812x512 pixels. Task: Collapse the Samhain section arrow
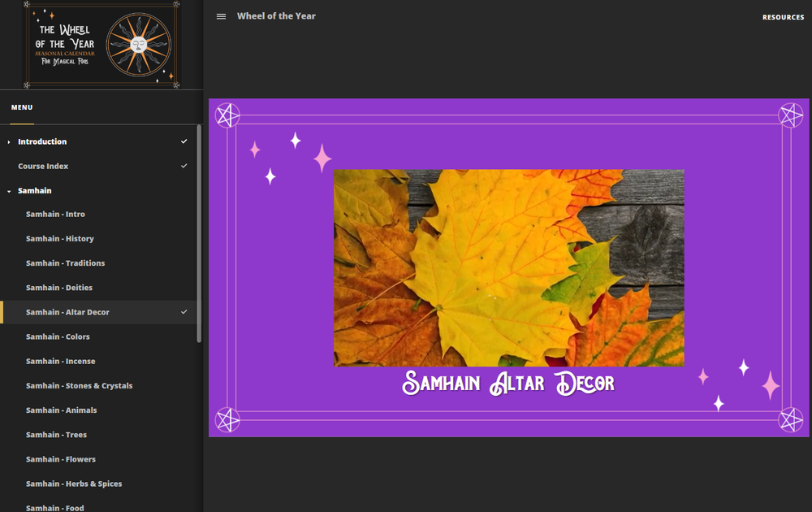point(9,191)
